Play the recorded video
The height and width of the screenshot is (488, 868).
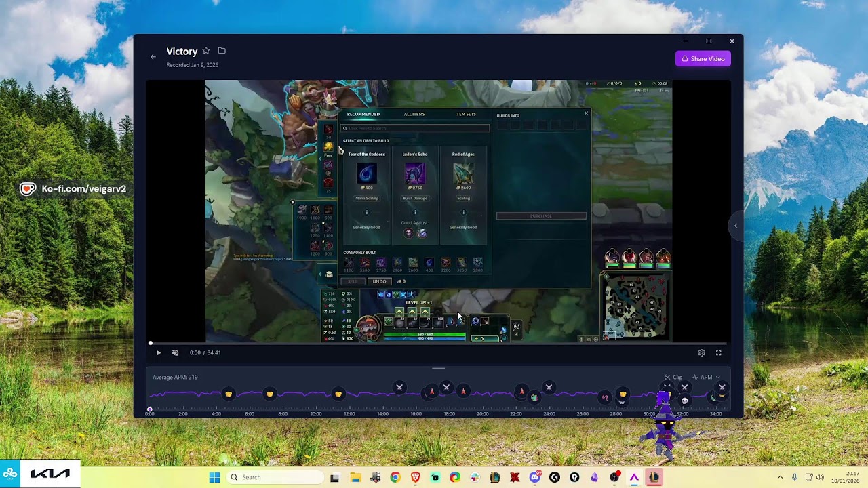tap(158, 352)
